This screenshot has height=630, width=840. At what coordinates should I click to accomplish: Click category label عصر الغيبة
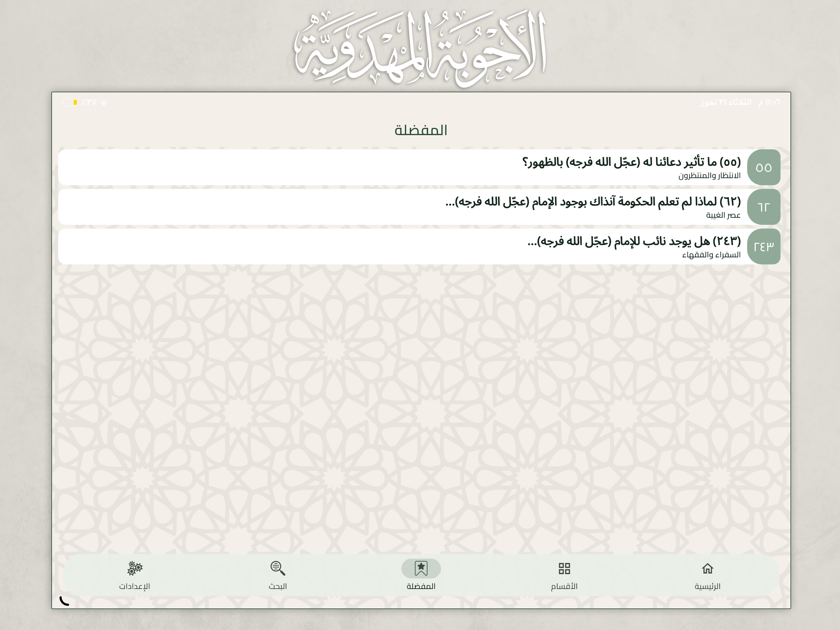[x=723, y=215]
